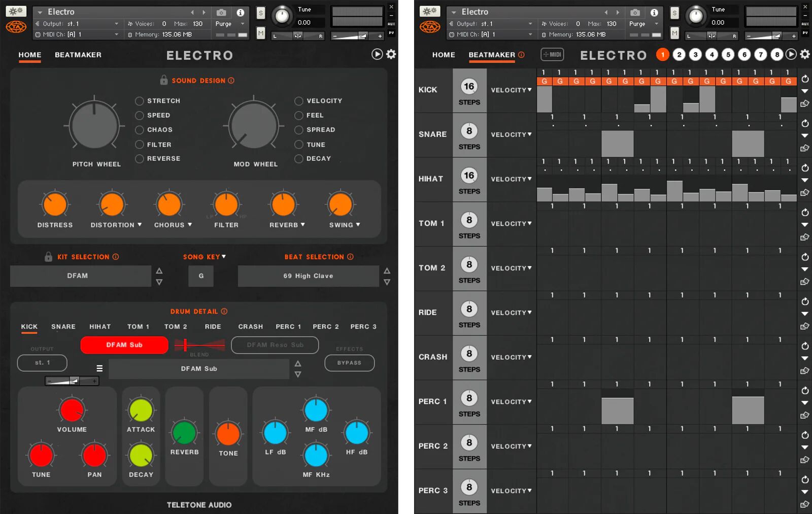
Task: Mute the instrument with the M button
Action: tap(260, 32)
